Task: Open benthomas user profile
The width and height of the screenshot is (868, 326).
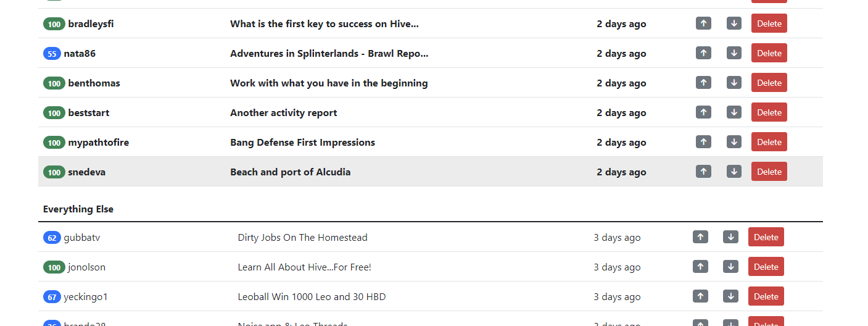Action: coord(94,83)
